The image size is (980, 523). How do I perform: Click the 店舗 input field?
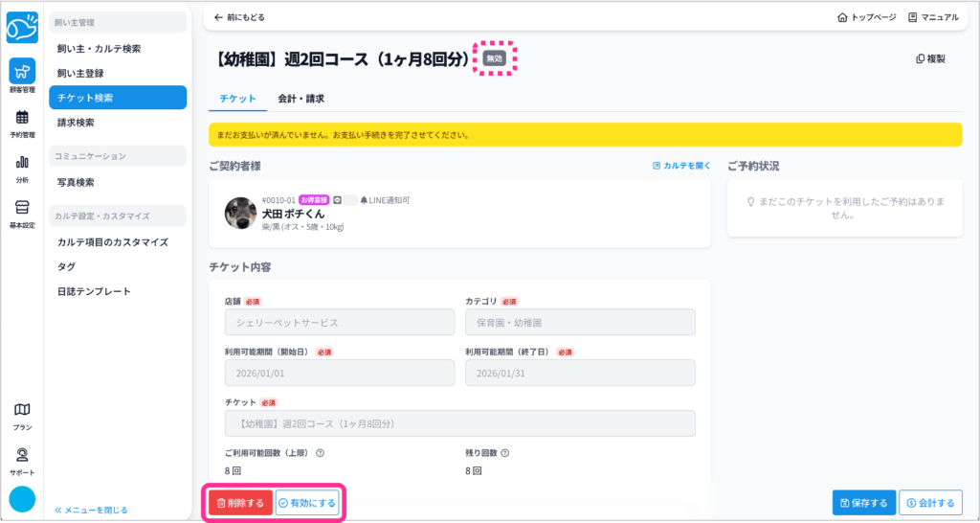coord(340,323)
